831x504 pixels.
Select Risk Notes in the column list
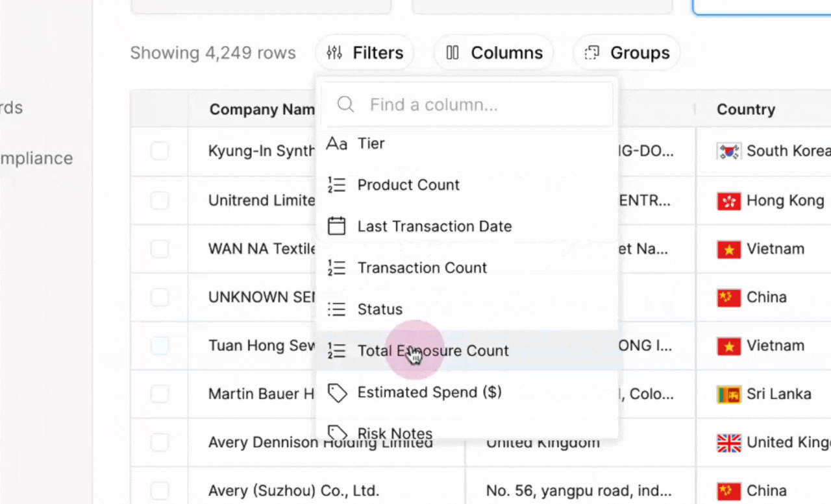[395, 433]
